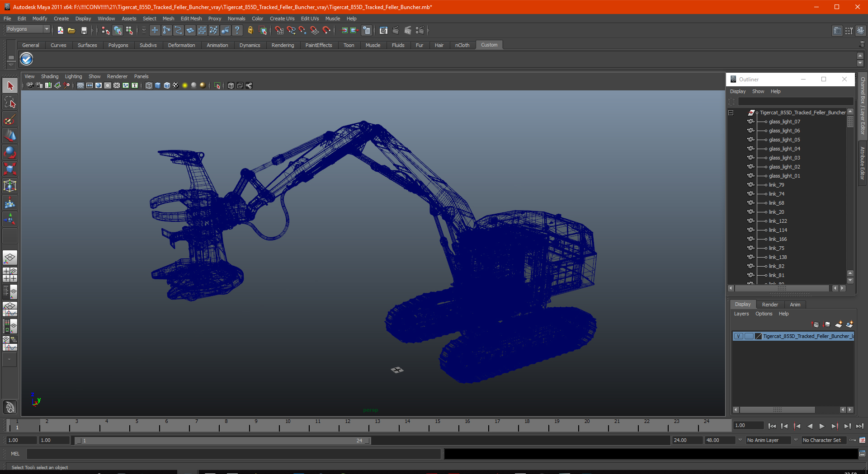Move selected layer up icon
868x474 pixels.
pyautogui.click(x=816, y=324)
